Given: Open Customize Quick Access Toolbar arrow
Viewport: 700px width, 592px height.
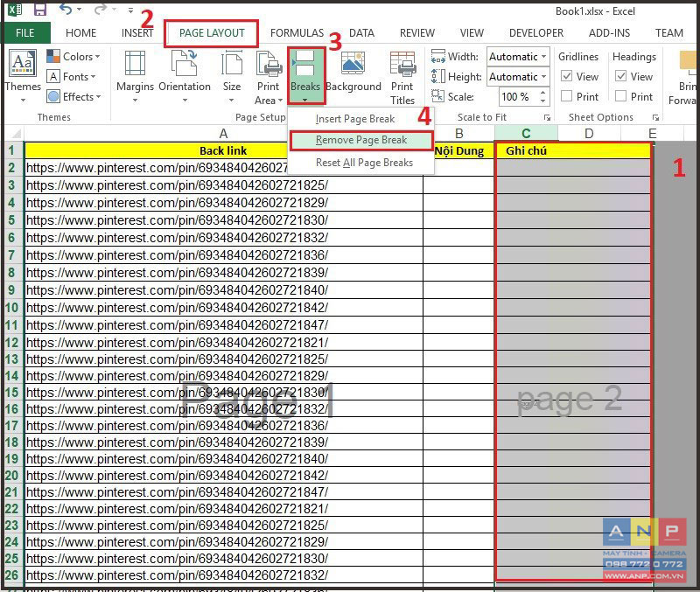Looking at the screenshot, I should tap(130, 10).
